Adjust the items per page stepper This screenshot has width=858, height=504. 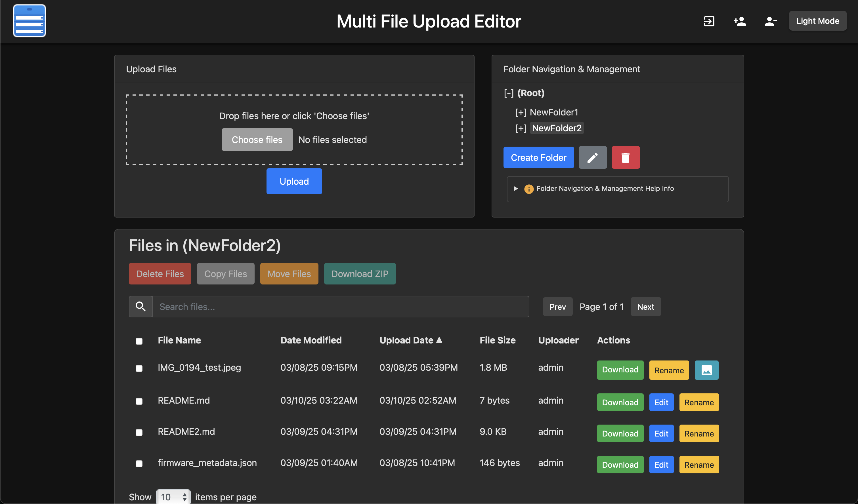pos(184,497)
